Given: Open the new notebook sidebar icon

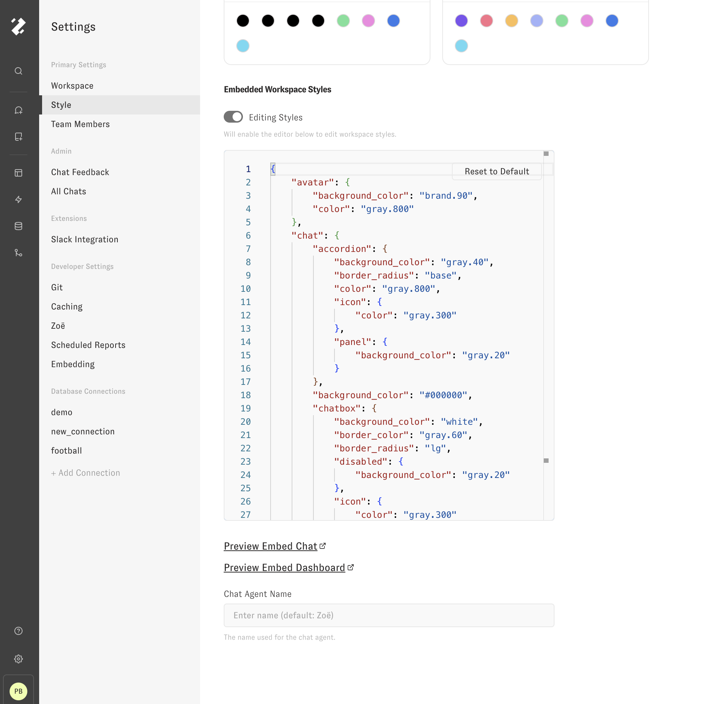Looking at the screenshot, I should point(18,137).
